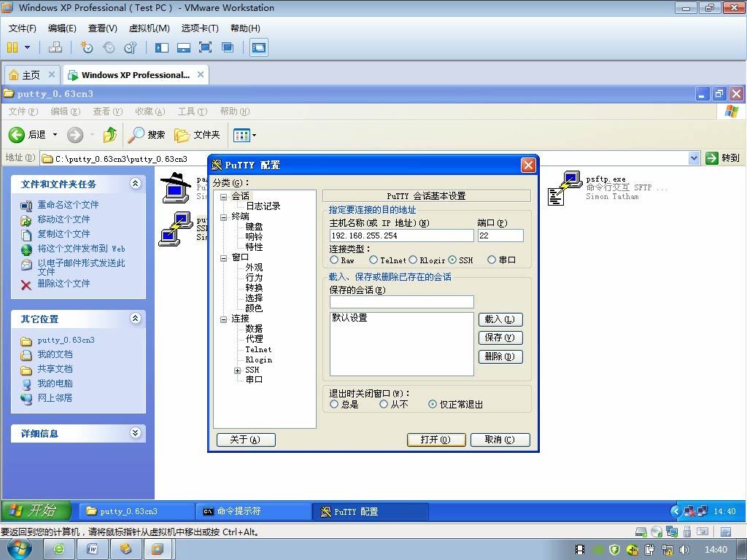Click the Unity mode icon in VMware toolbar
This screenshot has height=560, width=747.
click(x=228, y=47)
